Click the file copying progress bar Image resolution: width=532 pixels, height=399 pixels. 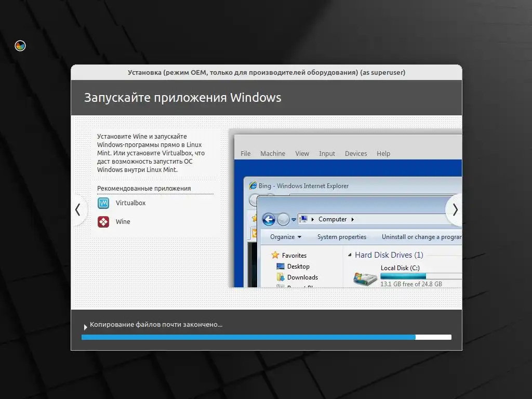[x=267, y=337]
